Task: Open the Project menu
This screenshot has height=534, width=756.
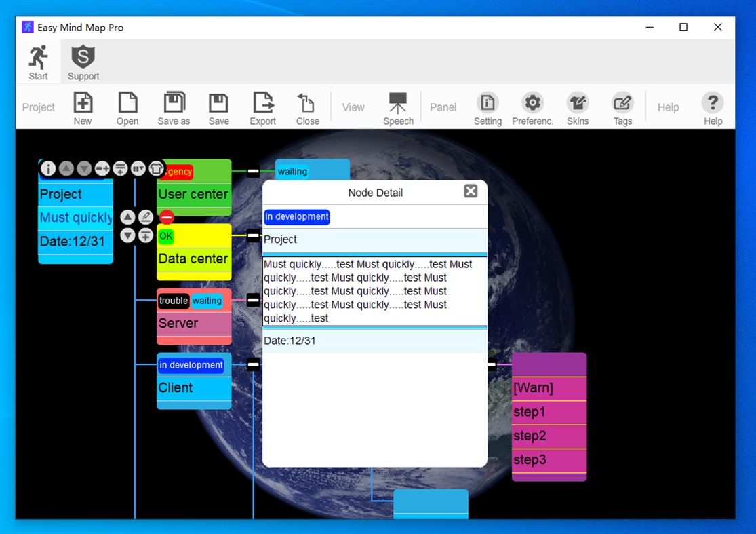Action: (x=38, y=107)
